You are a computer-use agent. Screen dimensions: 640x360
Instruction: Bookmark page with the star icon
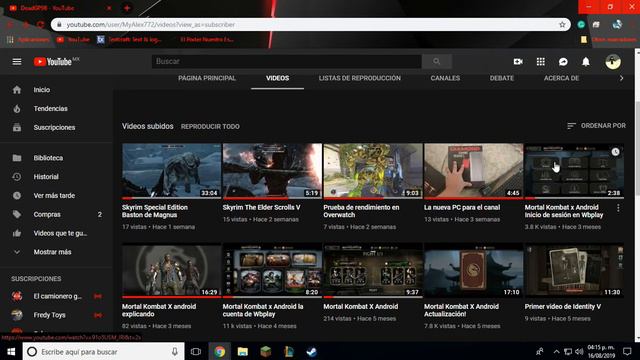coord(562,24)
